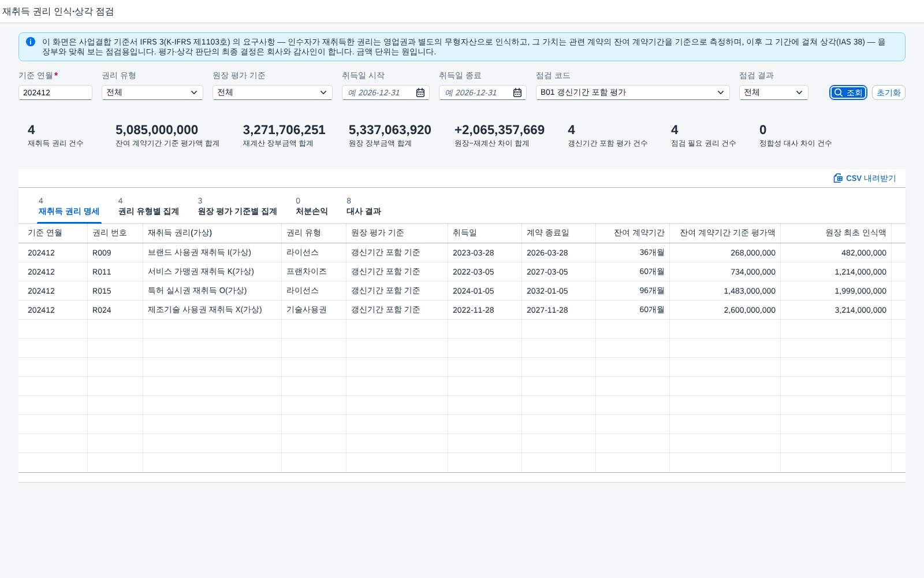
Task: Click the 5,085,000,000 평가액 합계 KPI
Action: [x=167, y=135]
